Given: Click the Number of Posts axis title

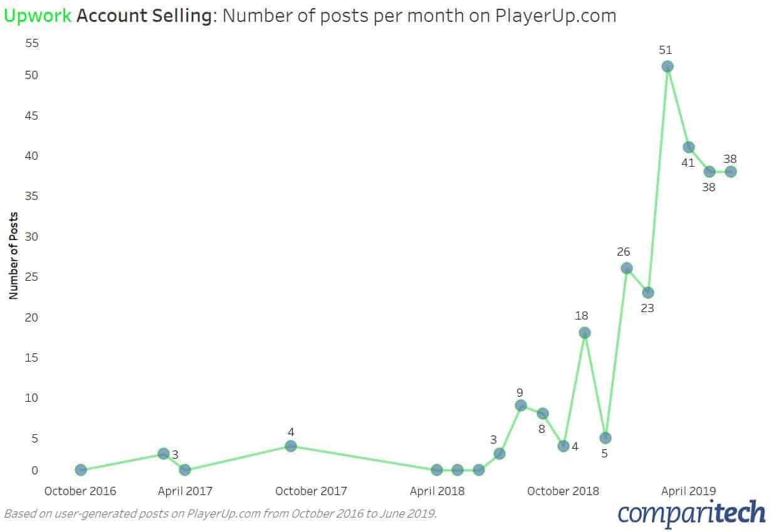Looking at the screenshot, I should [x=14, y=257].
